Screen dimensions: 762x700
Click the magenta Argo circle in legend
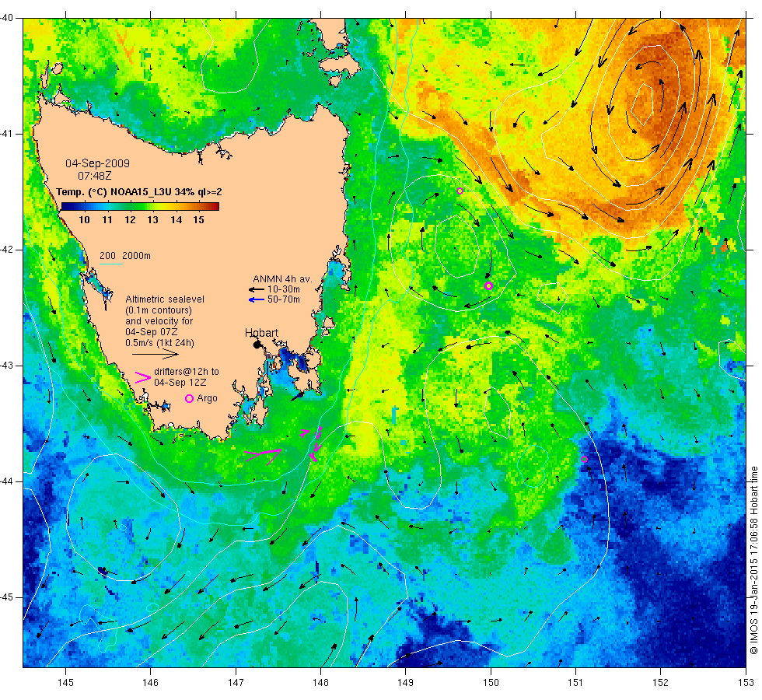(x=190, y=398)
